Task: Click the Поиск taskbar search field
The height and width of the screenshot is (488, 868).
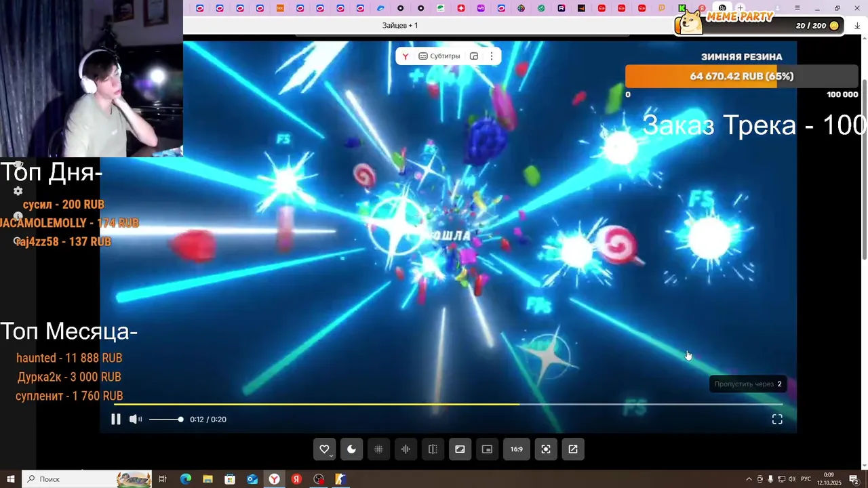Action: tap(87, 479)
